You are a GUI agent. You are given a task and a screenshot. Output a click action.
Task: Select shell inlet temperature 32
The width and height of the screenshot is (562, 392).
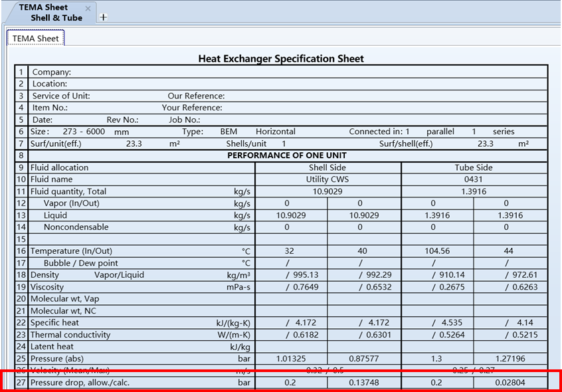coord(289,251)
